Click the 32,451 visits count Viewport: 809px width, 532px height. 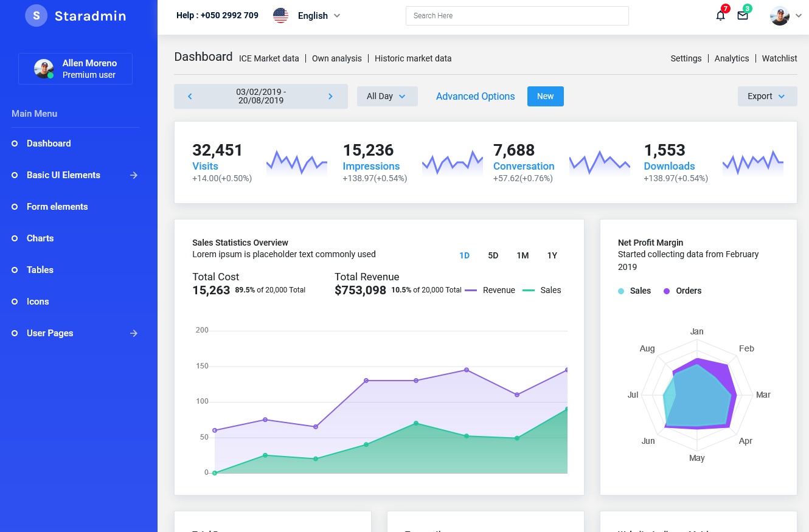217,150
